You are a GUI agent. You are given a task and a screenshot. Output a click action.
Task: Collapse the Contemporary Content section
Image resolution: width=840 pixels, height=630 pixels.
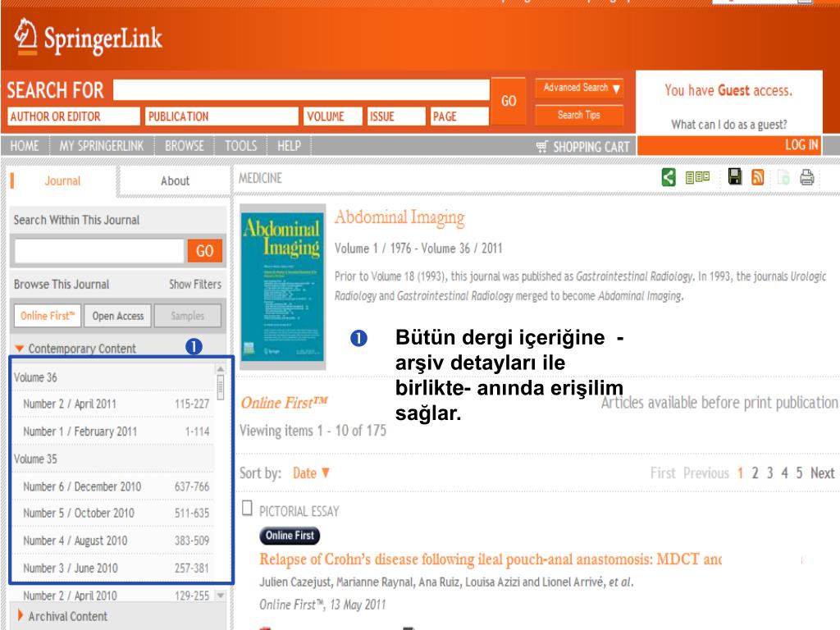pyautogui.click(x=75, y=348)
